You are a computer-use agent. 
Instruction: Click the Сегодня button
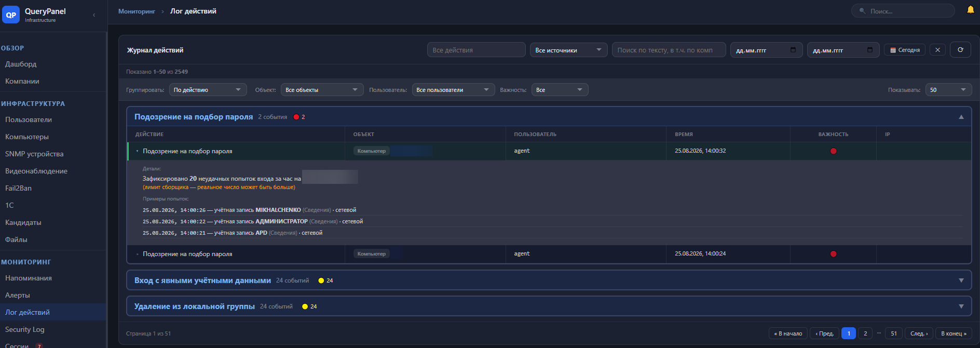click(905, 50)
